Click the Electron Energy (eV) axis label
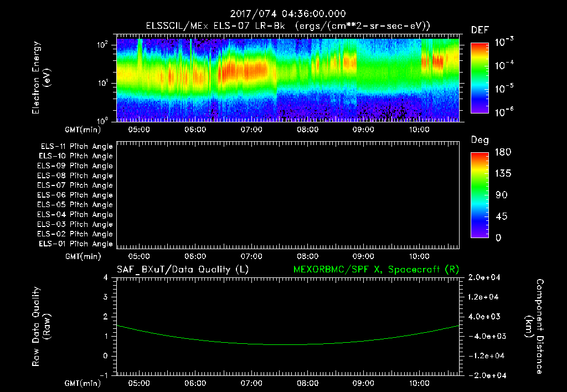Viewport: 567px width, 392px height. [x=41, y=78]
